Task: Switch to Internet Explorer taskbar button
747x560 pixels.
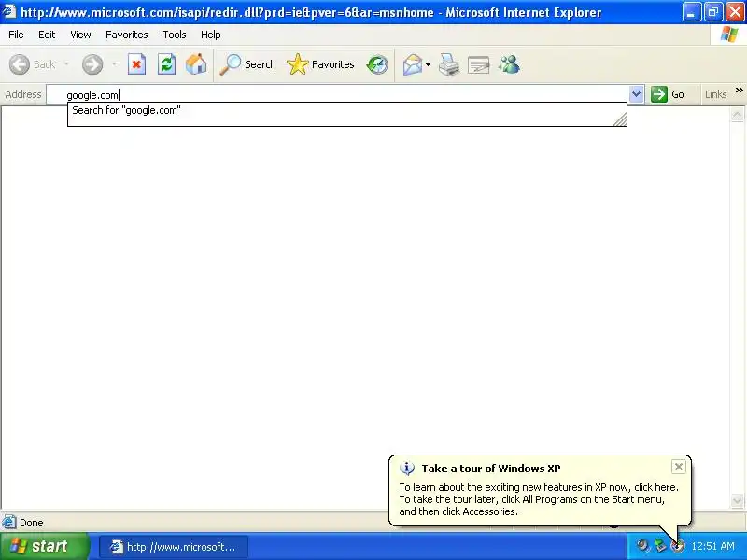Action: 174,547
